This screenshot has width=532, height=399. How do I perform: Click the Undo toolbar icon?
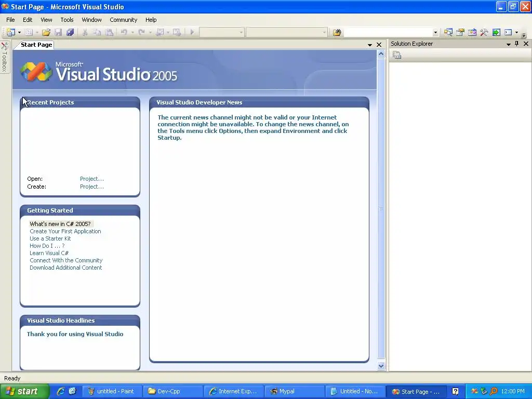124,32
